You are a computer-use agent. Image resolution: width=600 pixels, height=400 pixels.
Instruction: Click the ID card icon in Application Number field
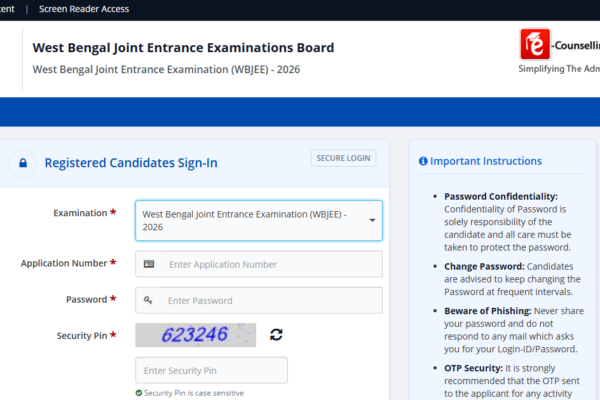point(149,264)
